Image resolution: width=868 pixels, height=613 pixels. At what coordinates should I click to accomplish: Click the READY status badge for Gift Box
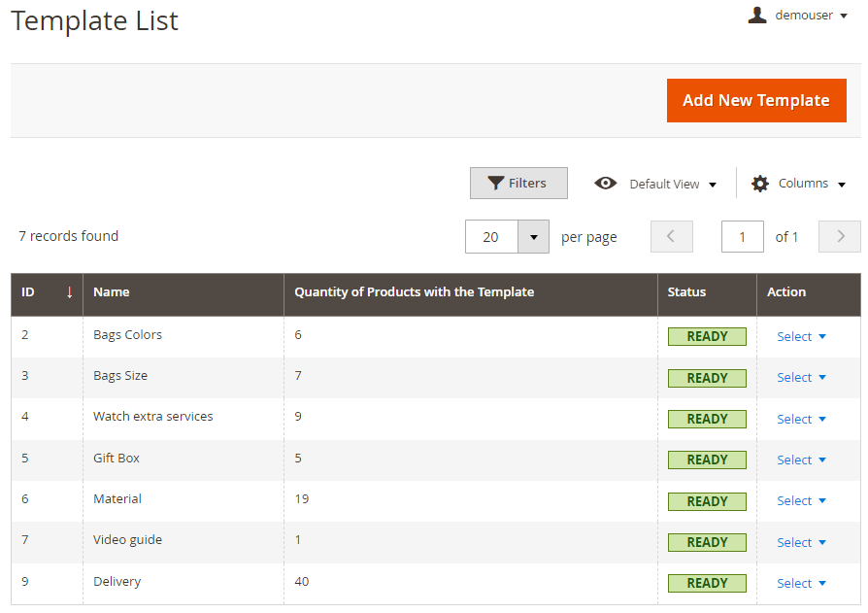pos(707,460)
